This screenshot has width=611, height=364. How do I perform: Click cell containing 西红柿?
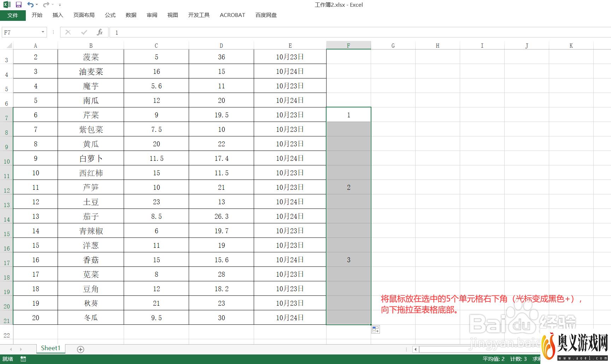coord(91,173)
